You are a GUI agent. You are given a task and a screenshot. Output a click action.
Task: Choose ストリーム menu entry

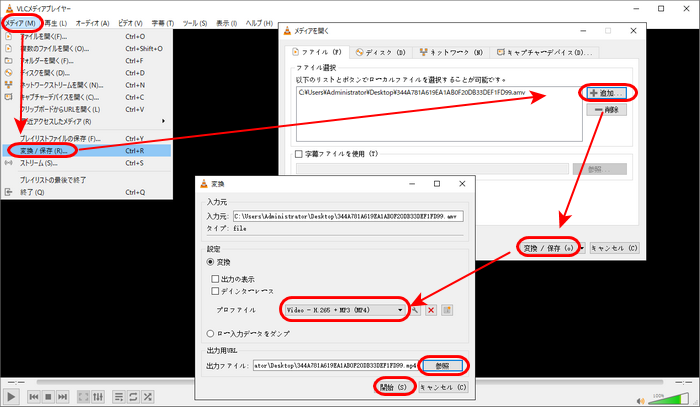pyautogui.click(x=87, y=163)
